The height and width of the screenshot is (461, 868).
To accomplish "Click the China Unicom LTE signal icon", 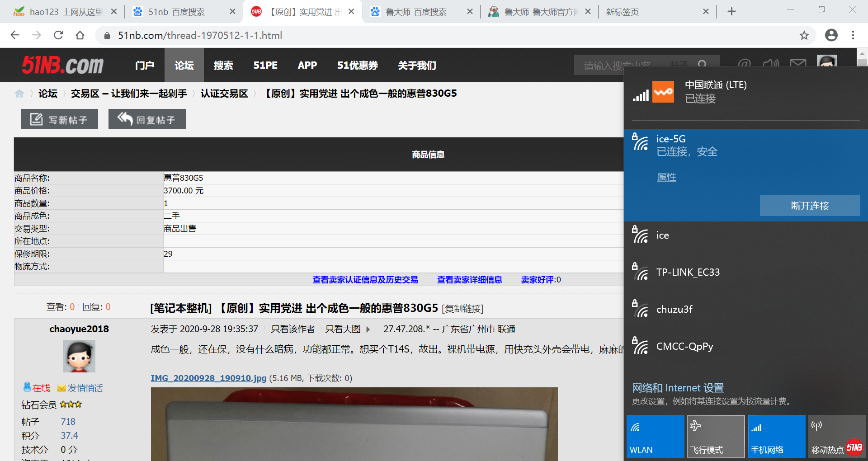I will pos(641,95).
